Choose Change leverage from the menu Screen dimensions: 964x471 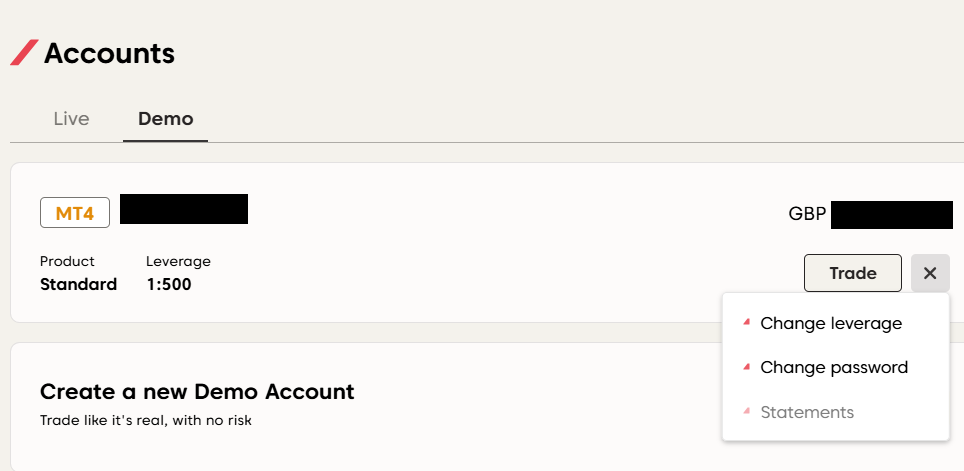831,323
